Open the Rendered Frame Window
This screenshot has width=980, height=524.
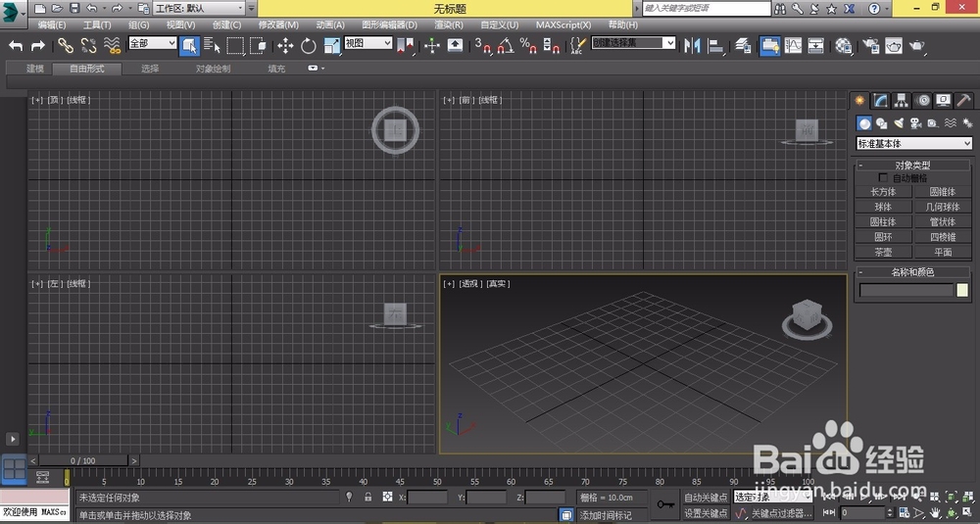pos(894,45)
